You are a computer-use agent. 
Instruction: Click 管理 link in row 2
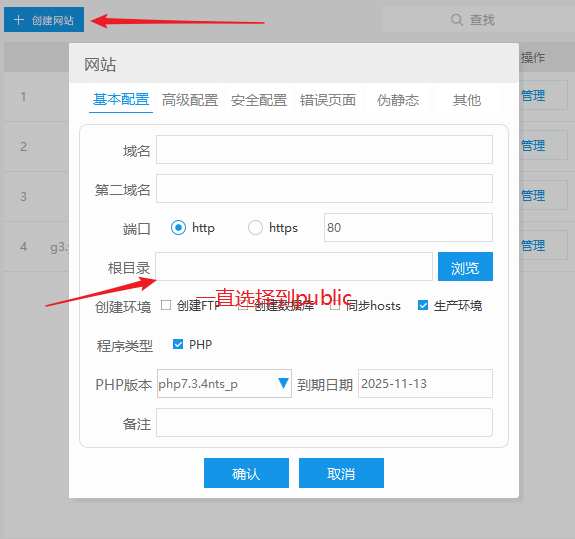tap(533, 146)
